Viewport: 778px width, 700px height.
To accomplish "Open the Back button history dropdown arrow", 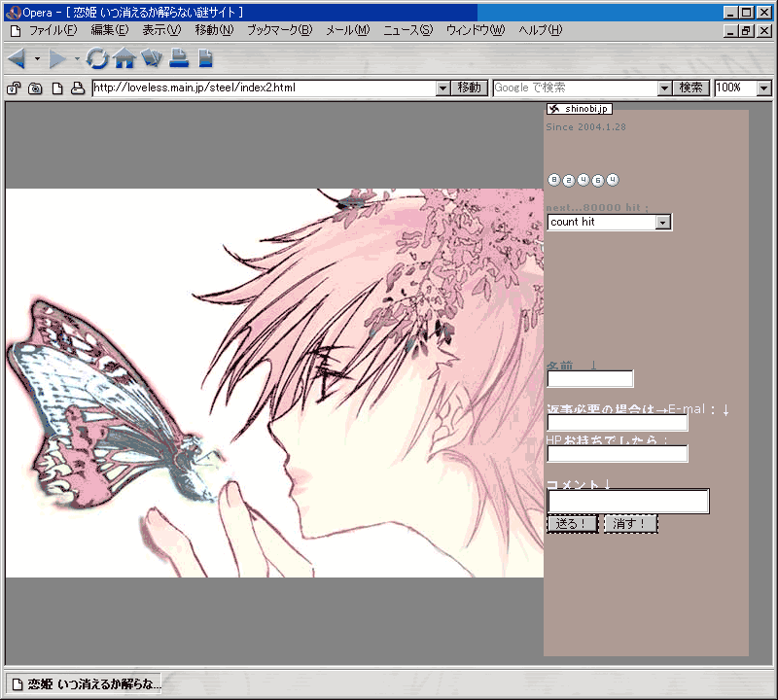I will pos(37,58).
